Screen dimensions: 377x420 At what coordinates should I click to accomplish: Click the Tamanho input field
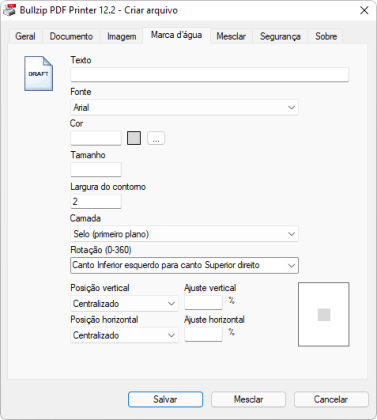pos(96,170)
